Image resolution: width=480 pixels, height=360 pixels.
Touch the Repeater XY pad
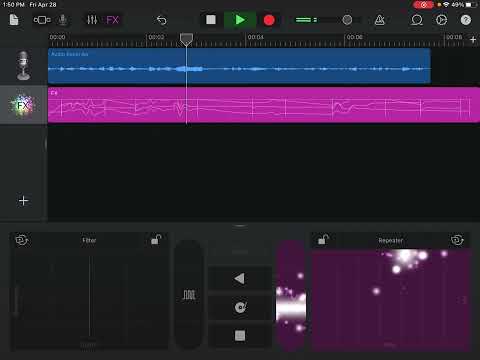pos(391,299)
